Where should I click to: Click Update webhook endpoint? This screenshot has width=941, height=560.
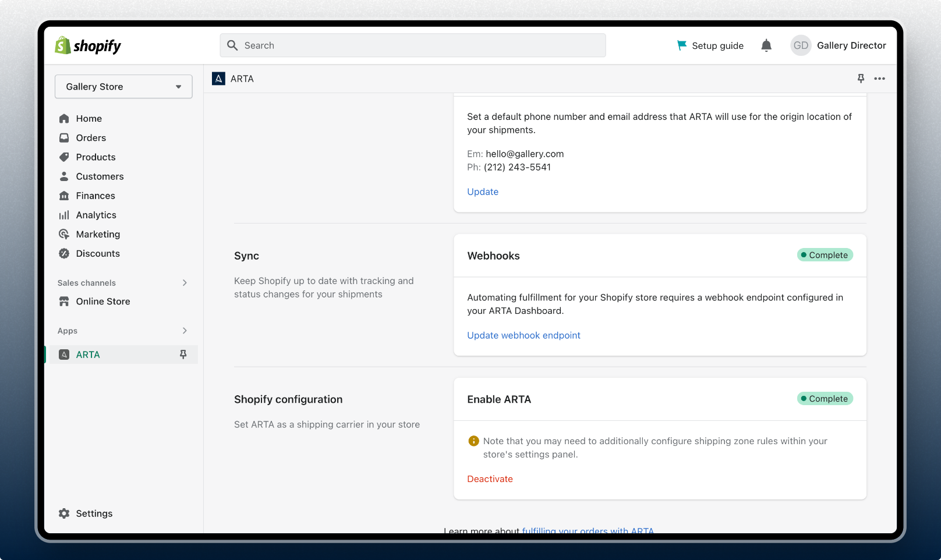tap(523, 335)
